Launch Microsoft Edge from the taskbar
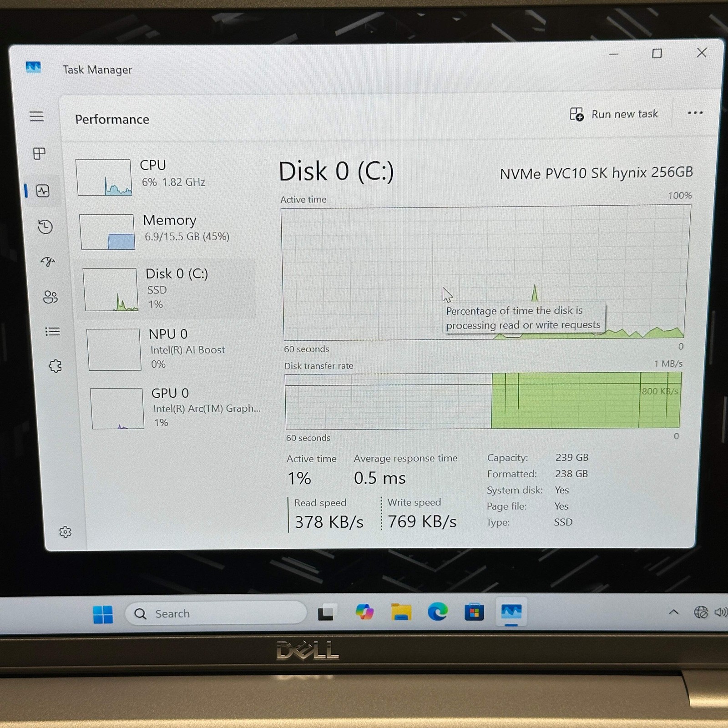This screenshot has height=728, width=728. 438,612
